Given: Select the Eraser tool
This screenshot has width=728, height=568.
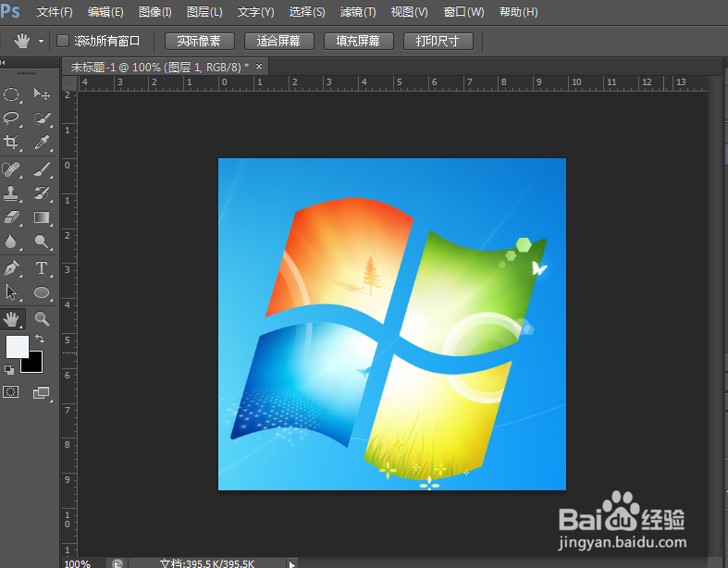Looking at the screenshot, I should click(x=11, y=216).
